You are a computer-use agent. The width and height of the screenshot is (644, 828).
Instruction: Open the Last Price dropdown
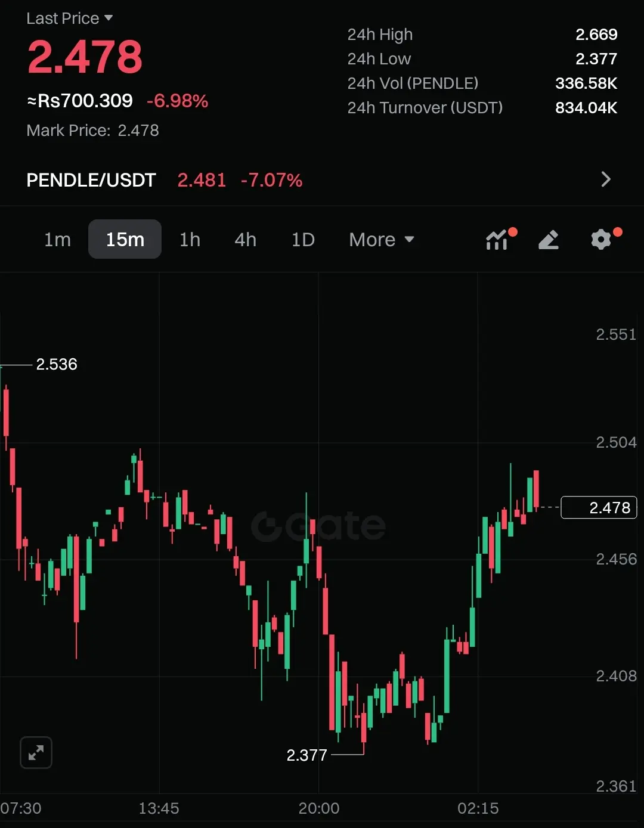point(70,18)
